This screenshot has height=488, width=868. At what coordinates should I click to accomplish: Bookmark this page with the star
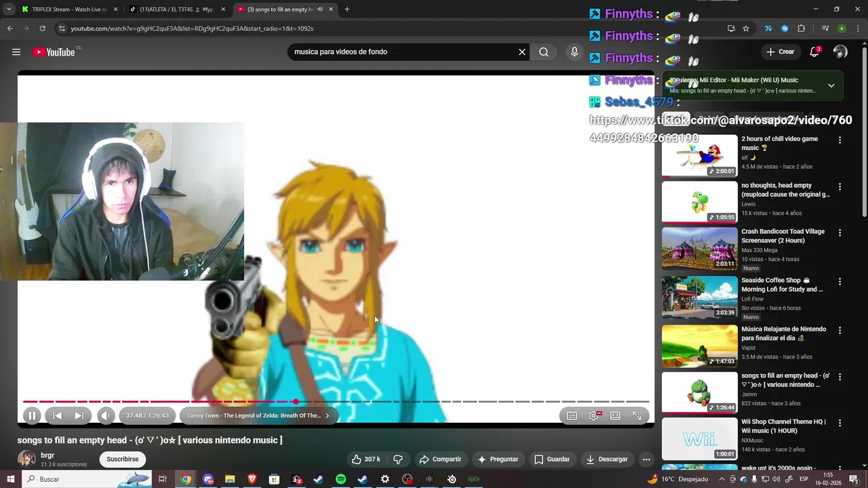(746, 28)
